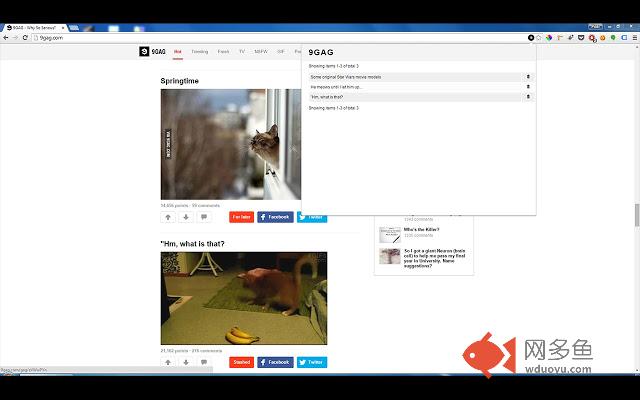Downvote the 'Hm, what is that?' post
The height and width of the screenshot is (400, 640).
186,362
